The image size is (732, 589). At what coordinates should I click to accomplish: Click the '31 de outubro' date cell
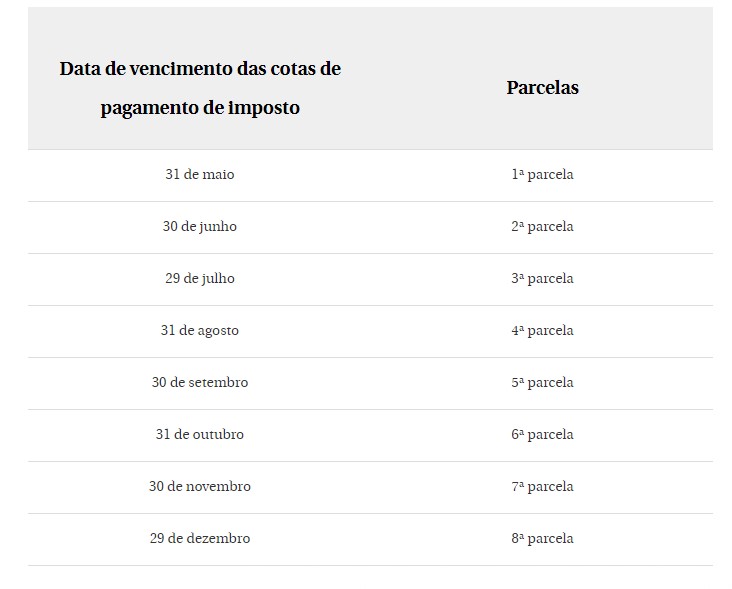click(200, 435)
